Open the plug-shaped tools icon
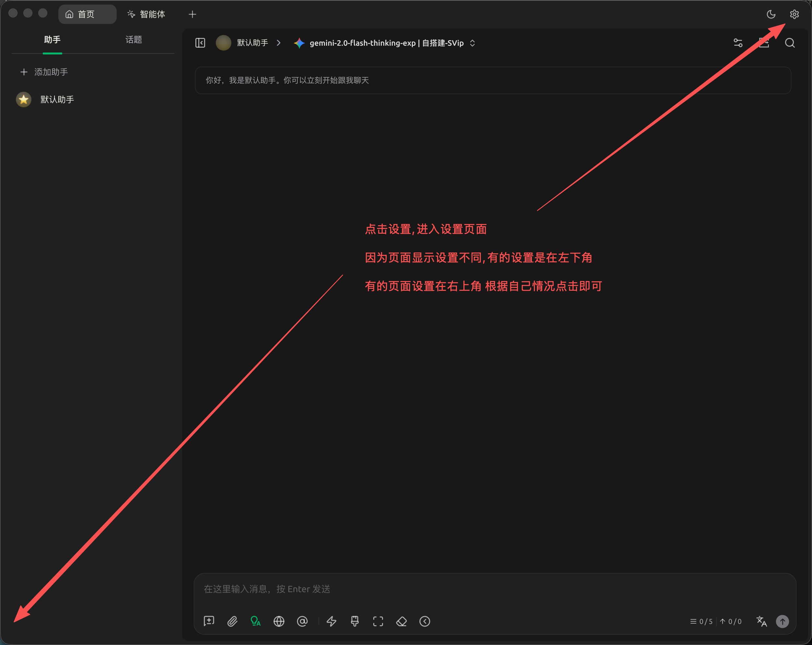812x645 pixels. click(x=355, y=621)
